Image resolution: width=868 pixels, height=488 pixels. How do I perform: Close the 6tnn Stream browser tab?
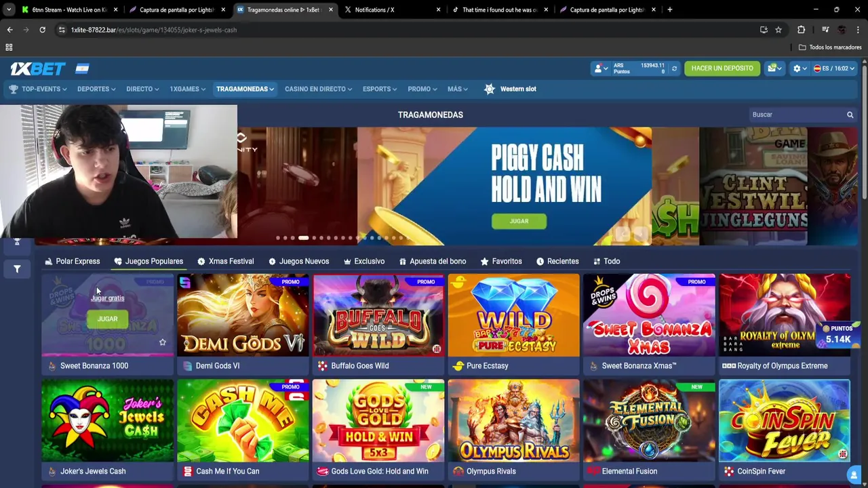pos(116,9)
